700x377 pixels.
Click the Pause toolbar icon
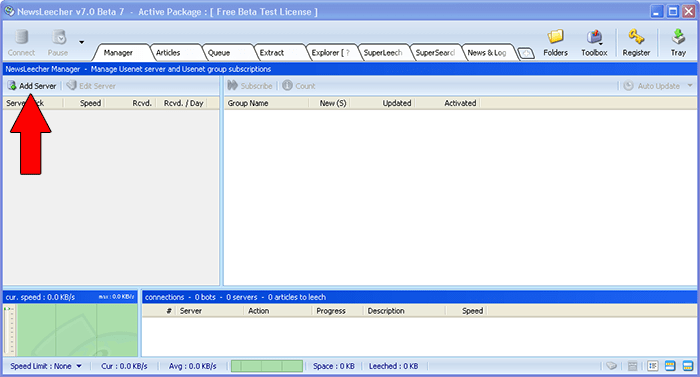point(58,38)
